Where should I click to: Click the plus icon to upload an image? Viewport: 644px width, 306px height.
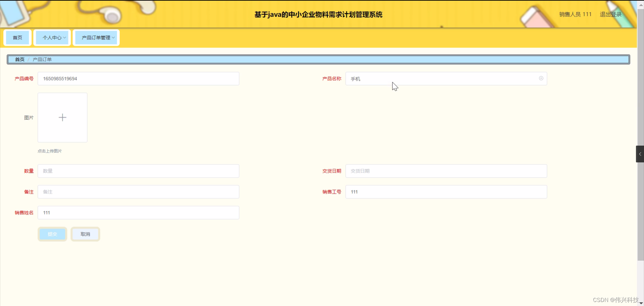(x=62, y=117)
